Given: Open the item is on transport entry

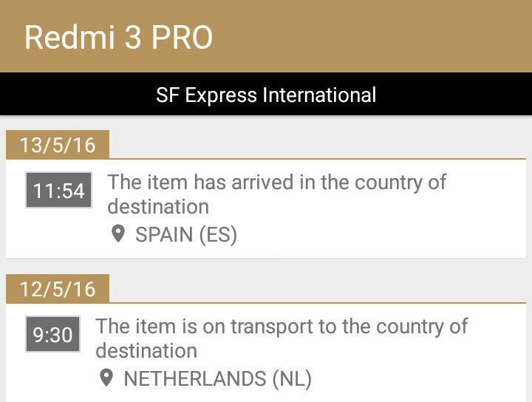Looking at the screenshot, I should pyautogui.click(x=282, y=338).
